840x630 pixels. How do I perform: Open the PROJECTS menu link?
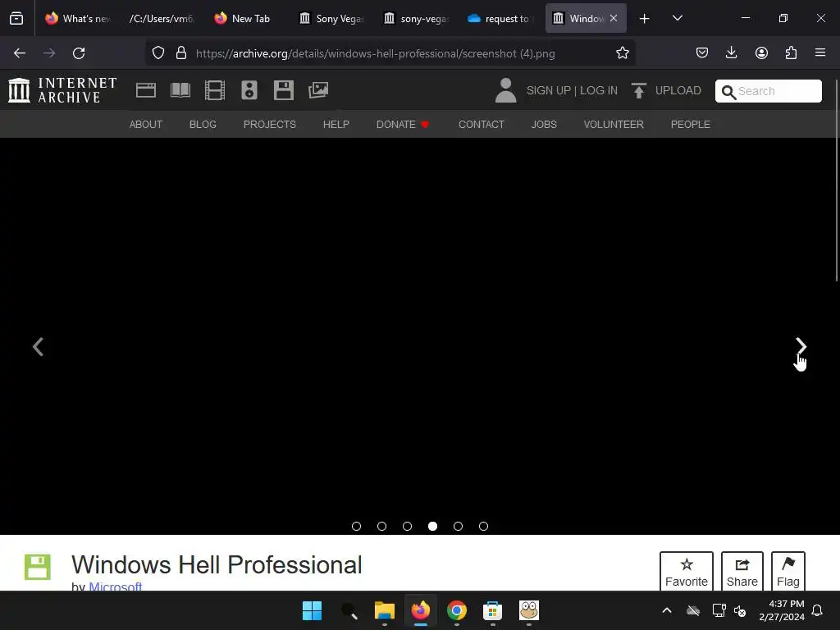(x=269, y=125)
